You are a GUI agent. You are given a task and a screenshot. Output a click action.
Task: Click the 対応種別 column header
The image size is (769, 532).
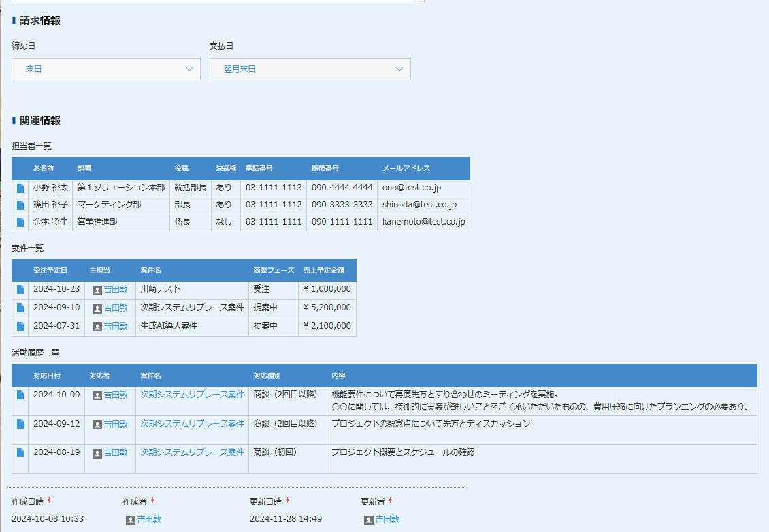[267, 376]
